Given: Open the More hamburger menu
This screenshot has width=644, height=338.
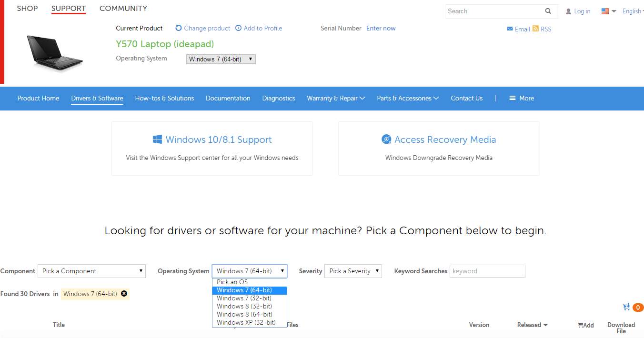Looking at the screenshot, I should (513, 98).
